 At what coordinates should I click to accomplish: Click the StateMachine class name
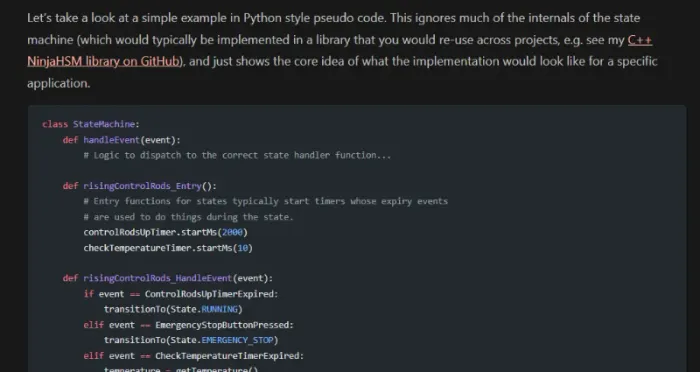[x=104, y=124]
